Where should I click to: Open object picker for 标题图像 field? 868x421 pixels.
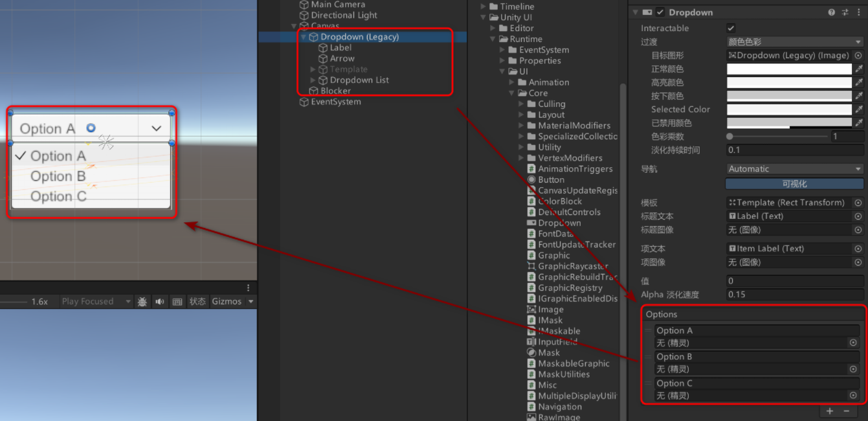click(x=858, y=230)
